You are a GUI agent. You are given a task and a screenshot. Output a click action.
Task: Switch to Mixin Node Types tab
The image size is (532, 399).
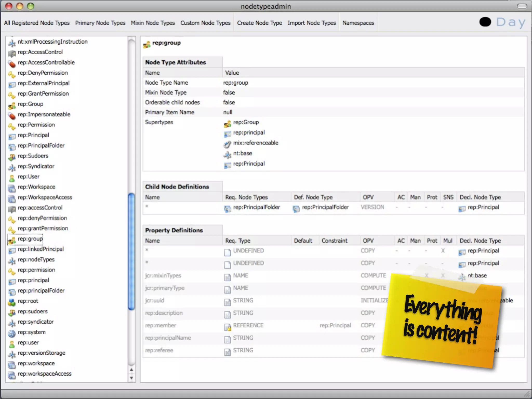(x=153, y=23)
